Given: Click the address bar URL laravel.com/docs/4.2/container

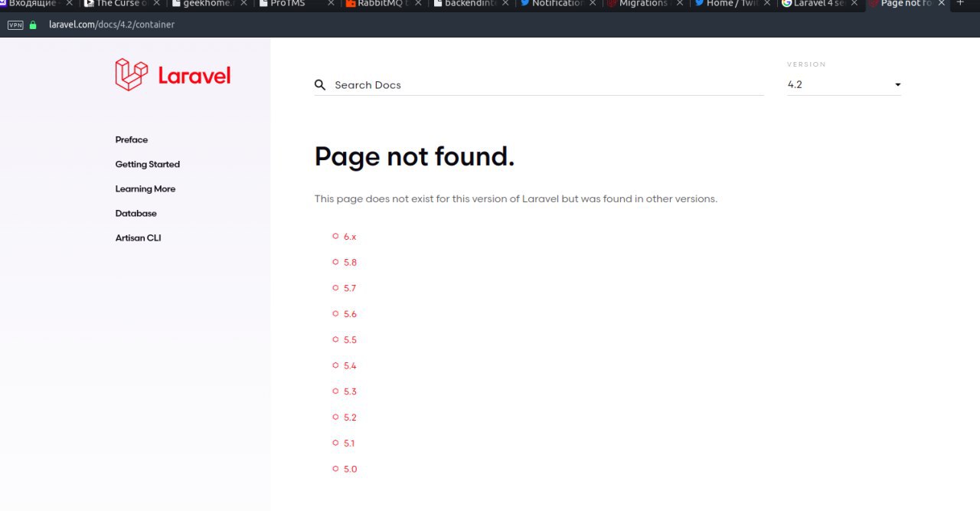Looking at the screenshot, I should click(112, 25).
